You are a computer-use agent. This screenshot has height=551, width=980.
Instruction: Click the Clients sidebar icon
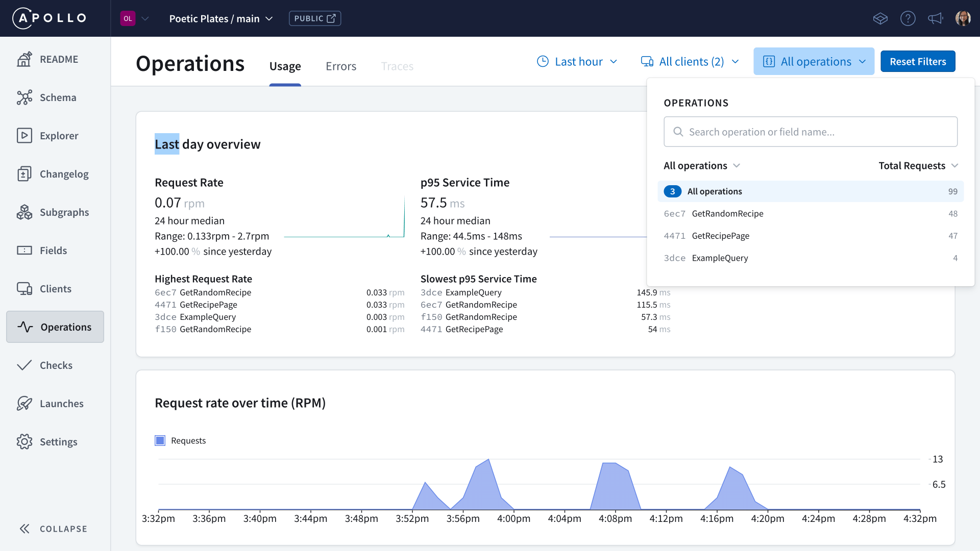(24, 288)
